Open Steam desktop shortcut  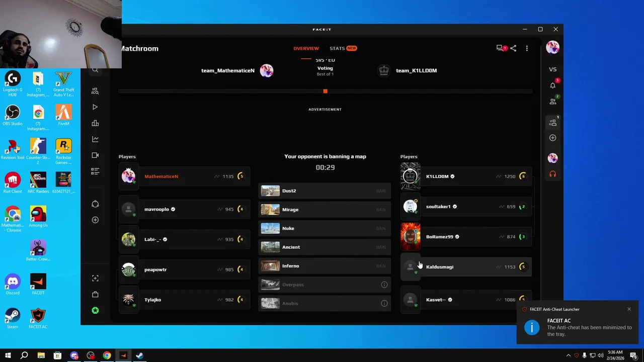coord(13,318)
